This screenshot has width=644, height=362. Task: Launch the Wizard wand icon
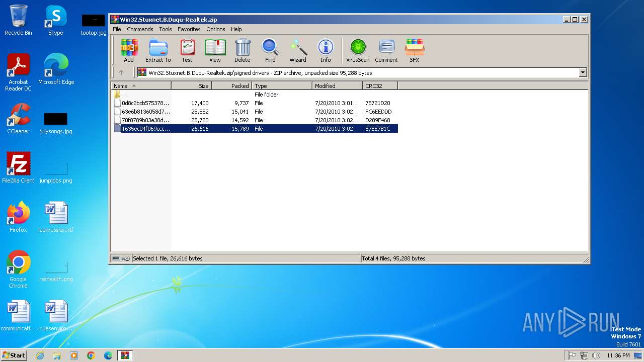298,50
